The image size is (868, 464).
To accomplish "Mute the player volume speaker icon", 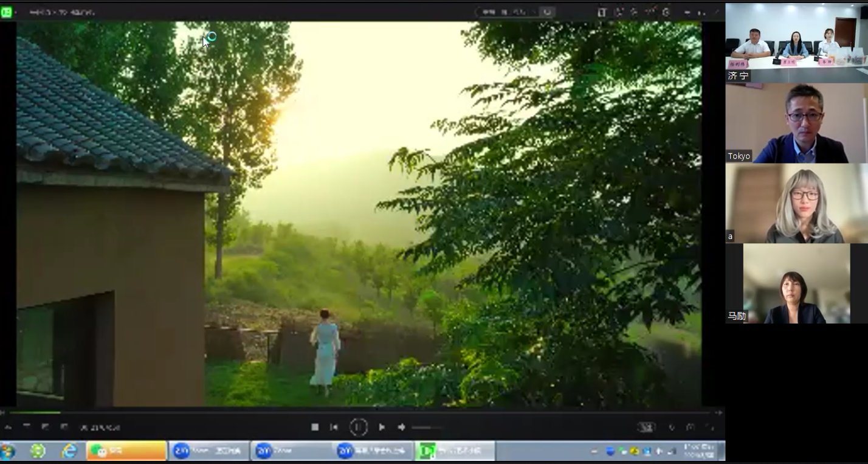I will (x=401, y=427).
